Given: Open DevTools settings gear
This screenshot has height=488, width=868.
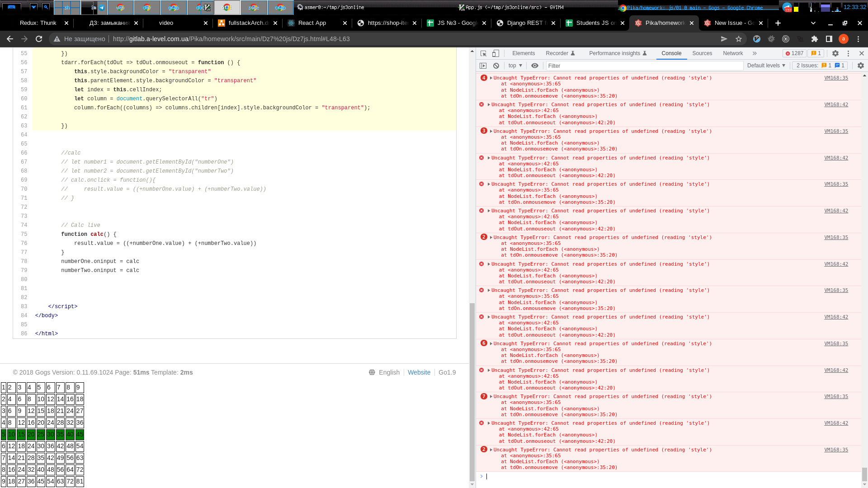Looking at the screenshot, I should point(835,53).
